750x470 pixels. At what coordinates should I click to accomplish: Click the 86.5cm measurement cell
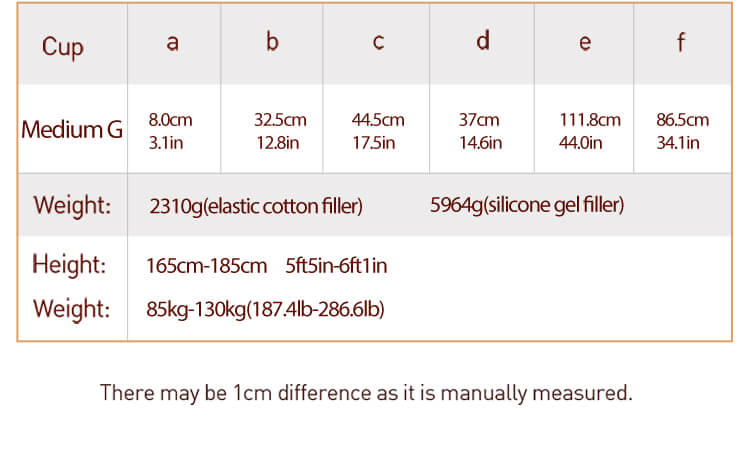pos(683,131)
